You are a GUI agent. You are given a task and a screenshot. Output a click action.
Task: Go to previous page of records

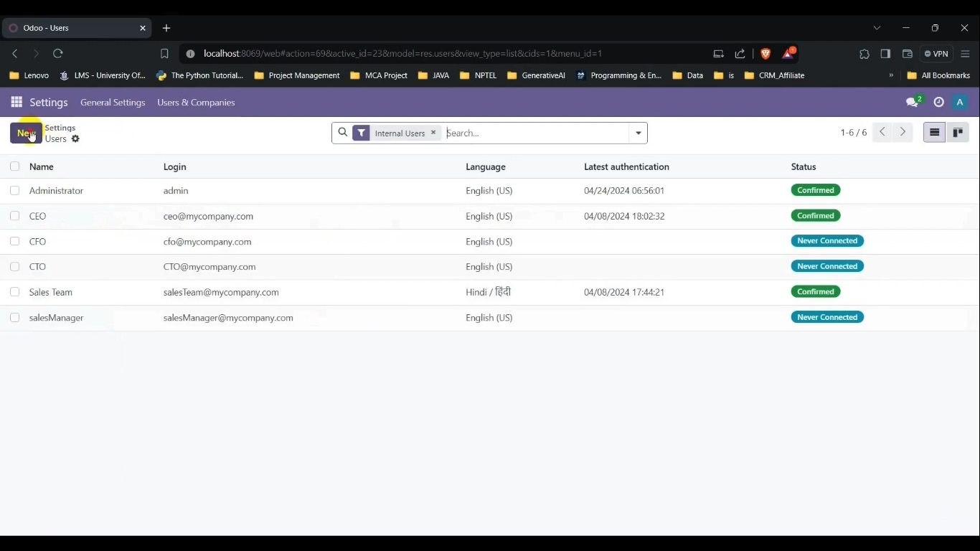(x=882, y=133)
